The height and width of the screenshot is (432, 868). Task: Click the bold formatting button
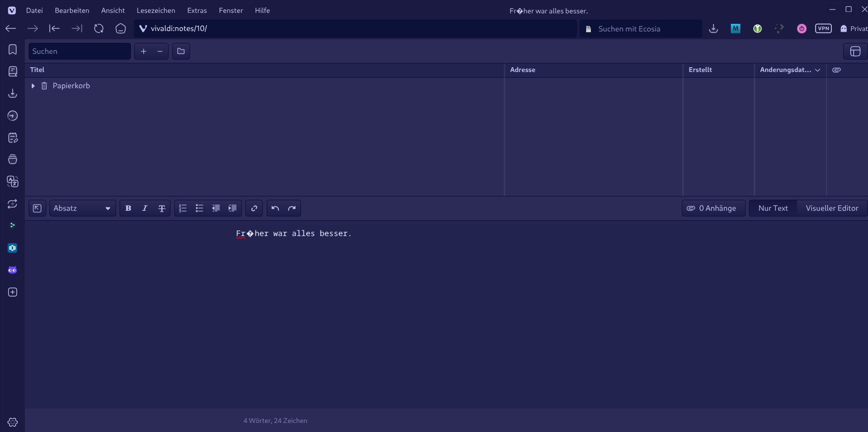pos(128,208)
